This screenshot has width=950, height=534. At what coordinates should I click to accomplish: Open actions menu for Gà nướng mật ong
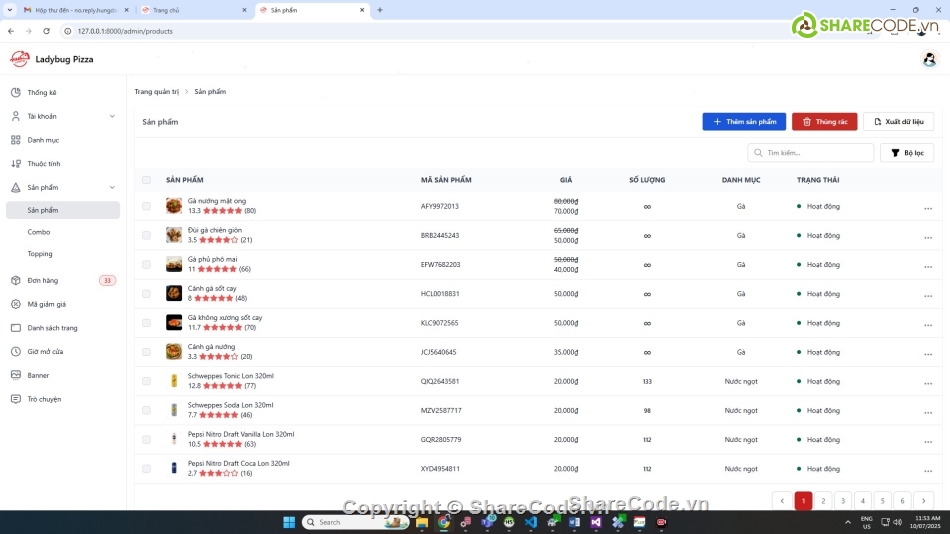point(928,208)
